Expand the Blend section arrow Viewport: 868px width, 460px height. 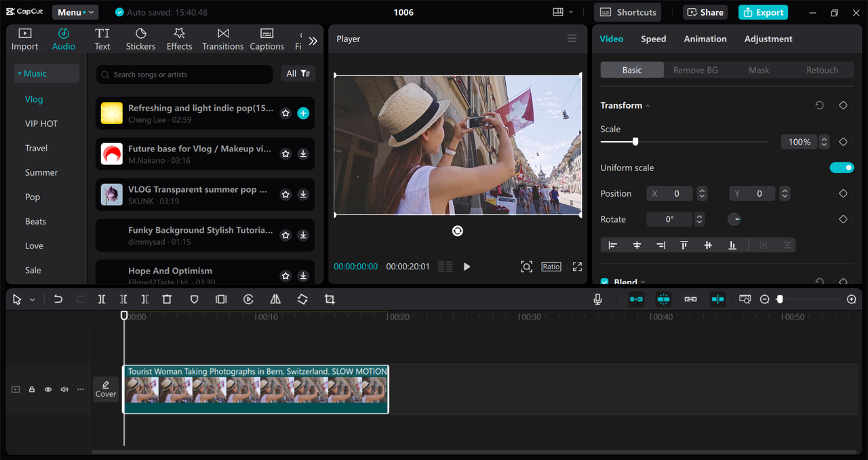643,282
